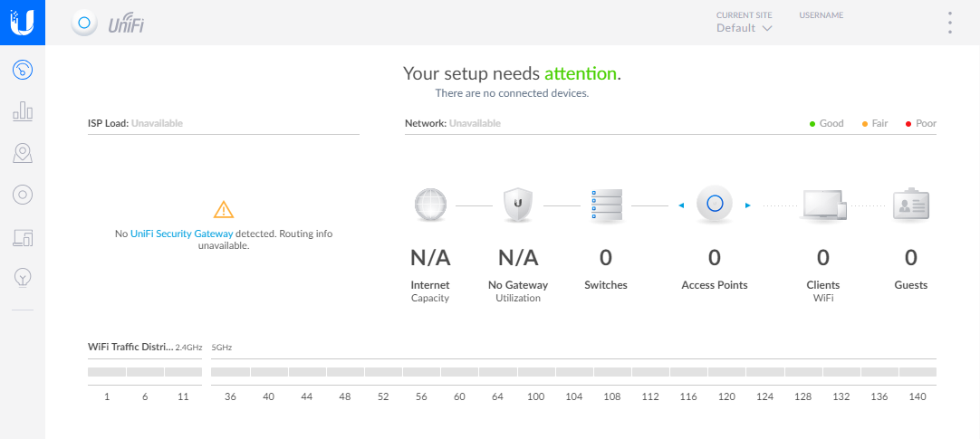This screenshot has width=980, height=439.
Task: Expand the Current Site Default dropdown
Action: (x=744, y=28)
